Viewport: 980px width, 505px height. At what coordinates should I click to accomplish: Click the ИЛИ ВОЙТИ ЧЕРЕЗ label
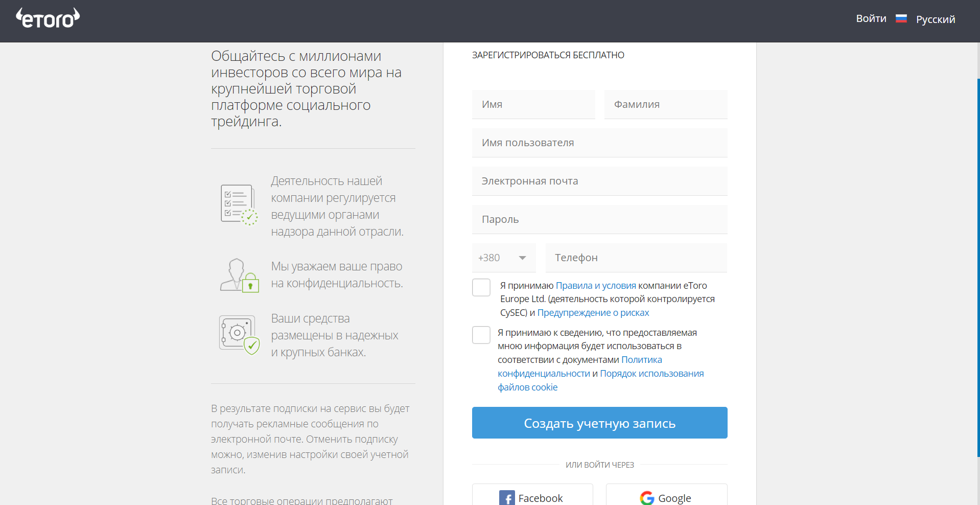click(599, 465)
